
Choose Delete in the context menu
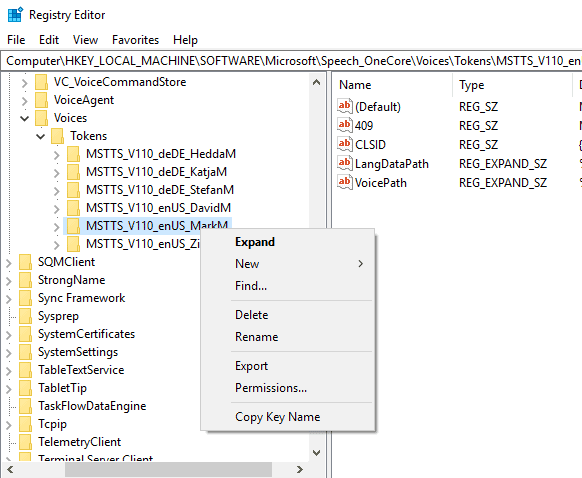click(288, 315)
